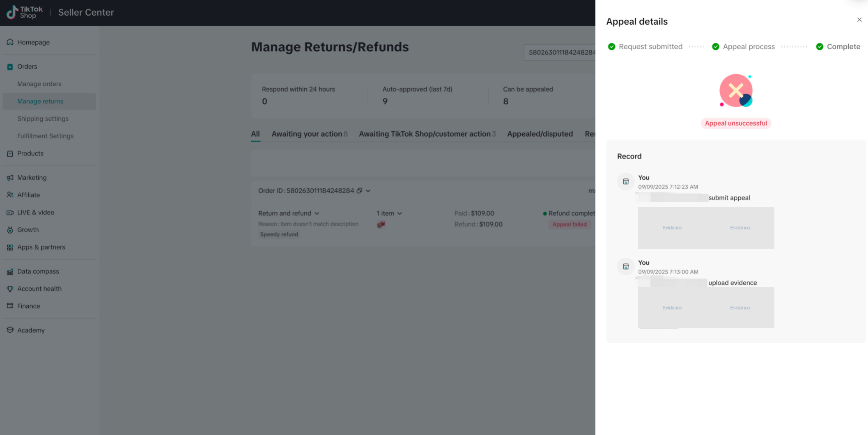Screen dimensions: 868x435
Task: Expand the 1 item dropdown
Action: tap(400, 213)
